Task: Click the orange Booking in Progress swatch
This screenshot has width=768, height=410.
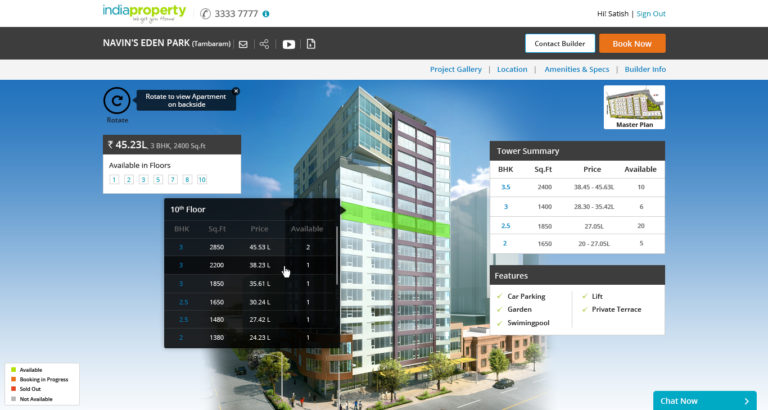Action: 13,379
